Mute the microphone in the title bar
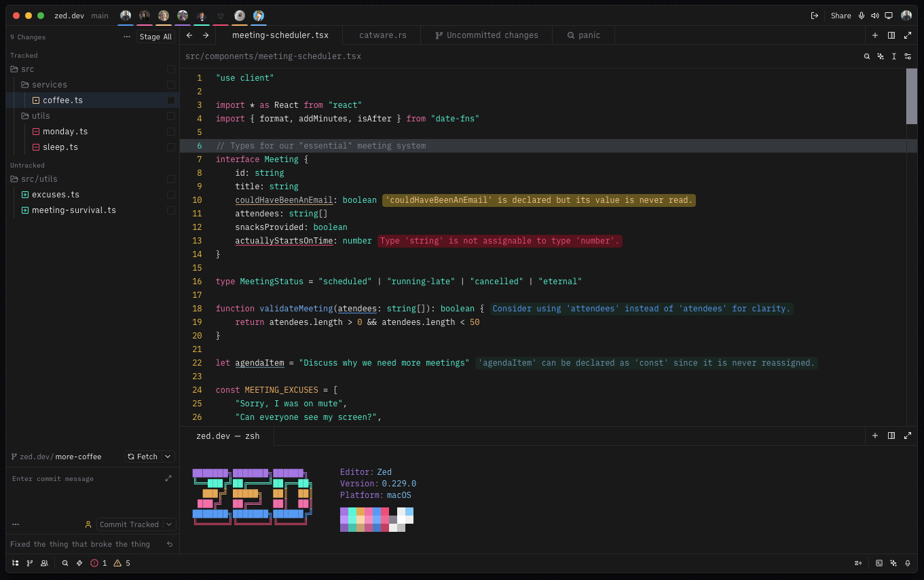The width and height of the screenshot is (924, 580). point(862,16)
